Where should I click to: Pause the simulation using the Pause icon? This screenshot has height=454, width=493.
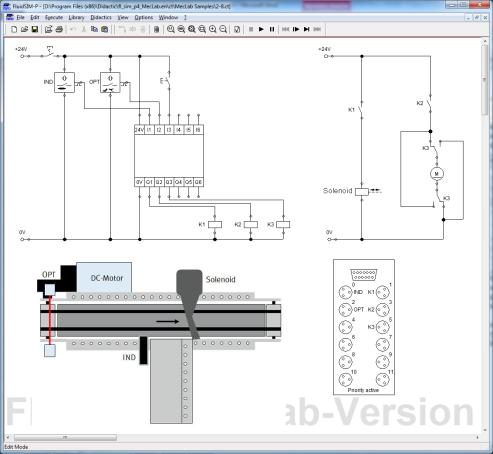point(272,29)
